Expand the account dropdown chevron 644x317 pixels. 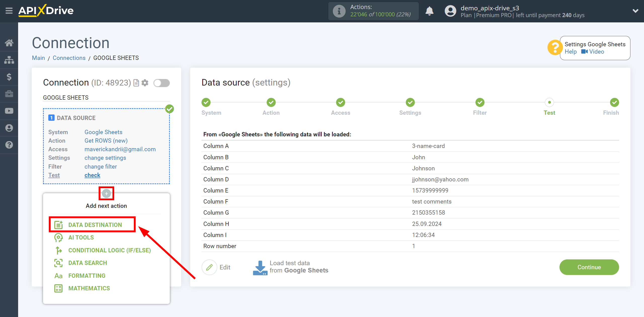click(635, 11)
